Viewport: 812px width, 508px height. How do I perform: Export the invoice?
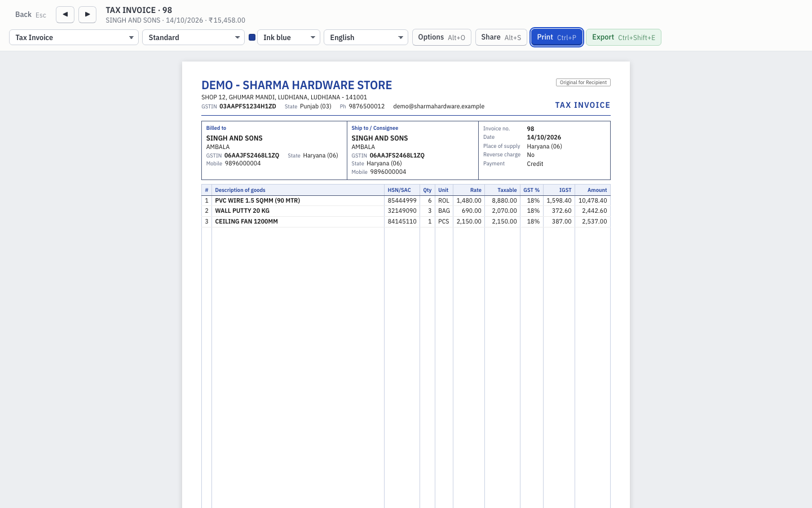[624, 37]
